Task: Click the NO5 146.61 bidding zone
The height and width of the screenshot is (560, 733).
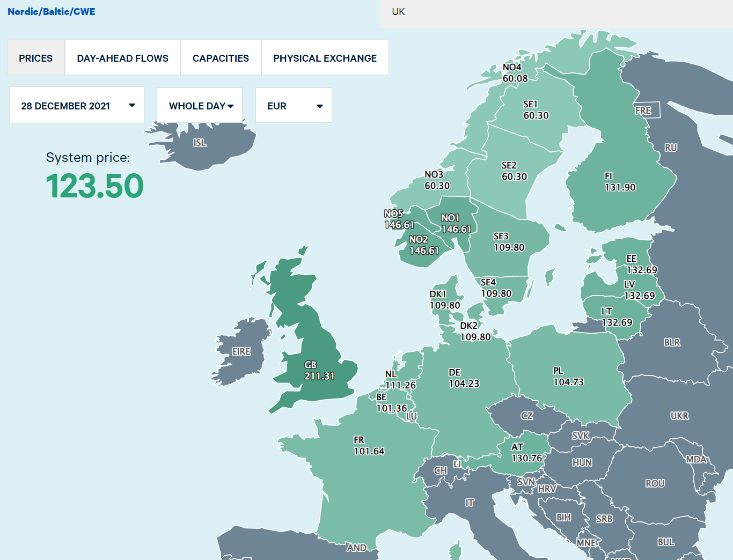Action: (399, 219)
